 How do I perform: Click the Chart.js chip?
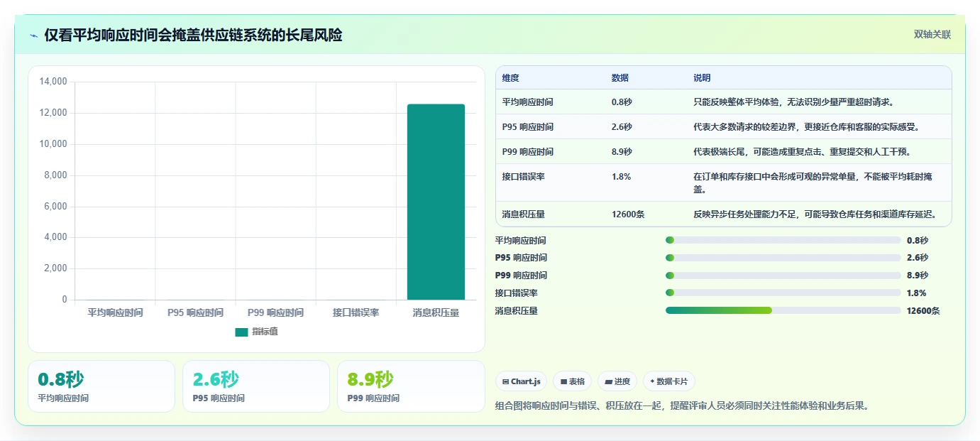(x=521, y=381)
